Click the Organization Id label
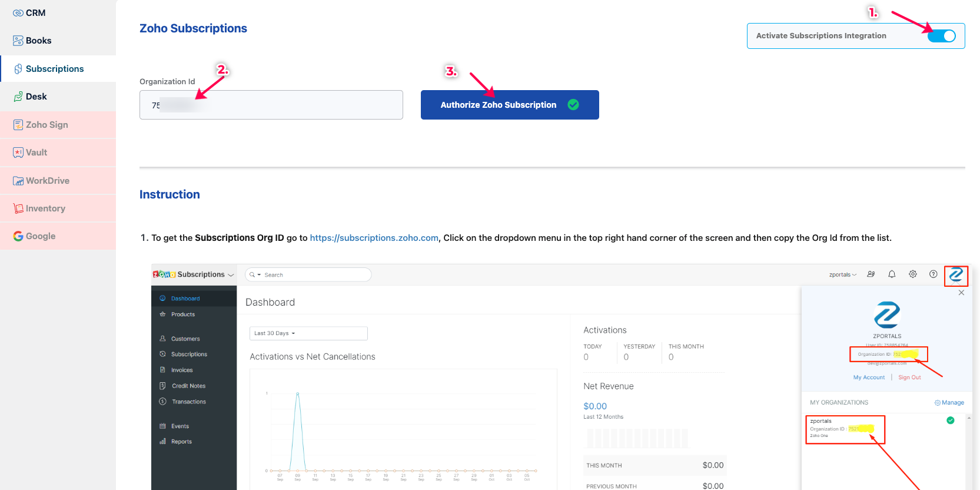The width and height of the screenshot is (980, 490). (167, 82)
